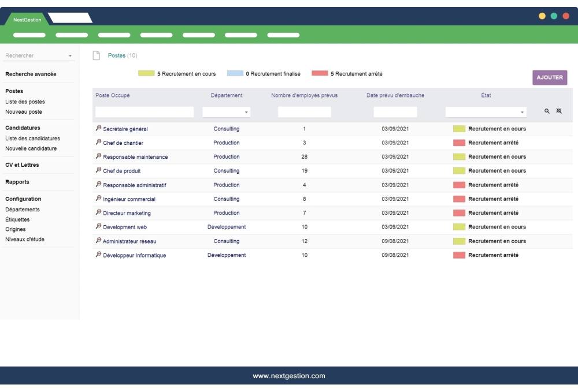Click the document icon beside the Postes title
Viewport: 578px width, 392px height.
(x=96, y=55)
